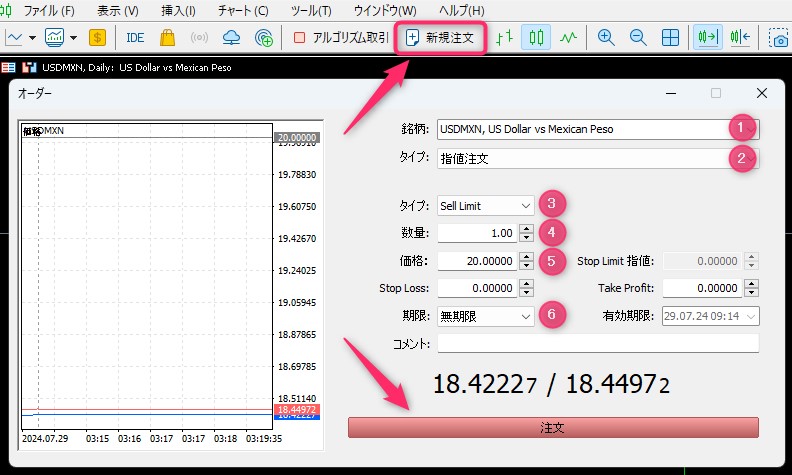Click the USDMXN chart list icon in title bar

[x=8, y=67]
